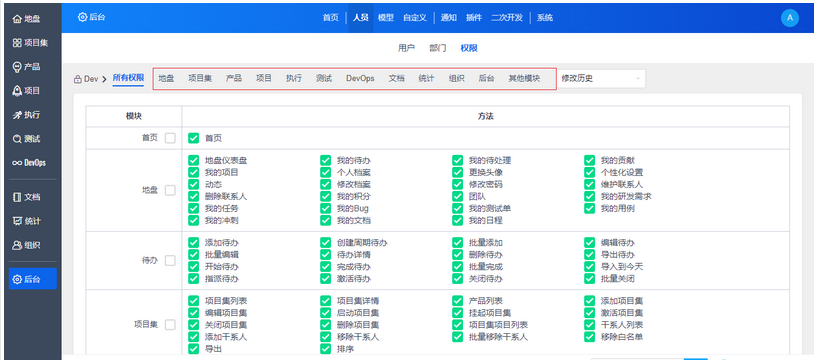Open the user avatar A menu
This screenshot has height=360, width=816.
point(789,18)
